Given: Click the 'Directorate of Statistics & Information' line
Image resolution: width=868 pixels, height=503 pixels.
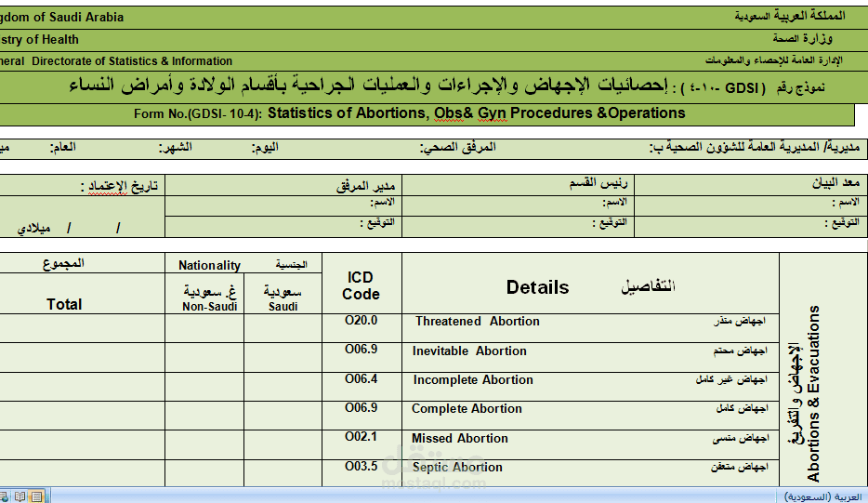Looking at the screenshot, I should pyautogui.click(x=132, y=61).
